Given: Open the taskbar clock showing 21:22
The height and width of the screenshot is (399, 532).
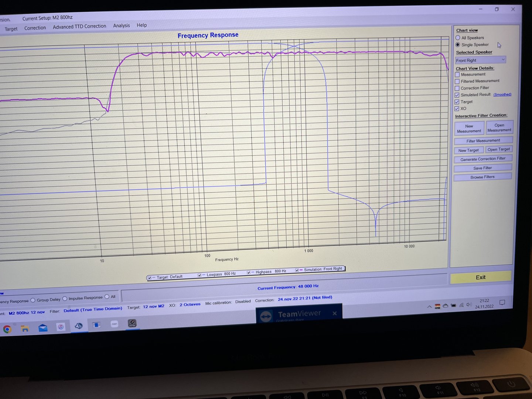Looking at the screenshot, I should (x=484, y=304).
